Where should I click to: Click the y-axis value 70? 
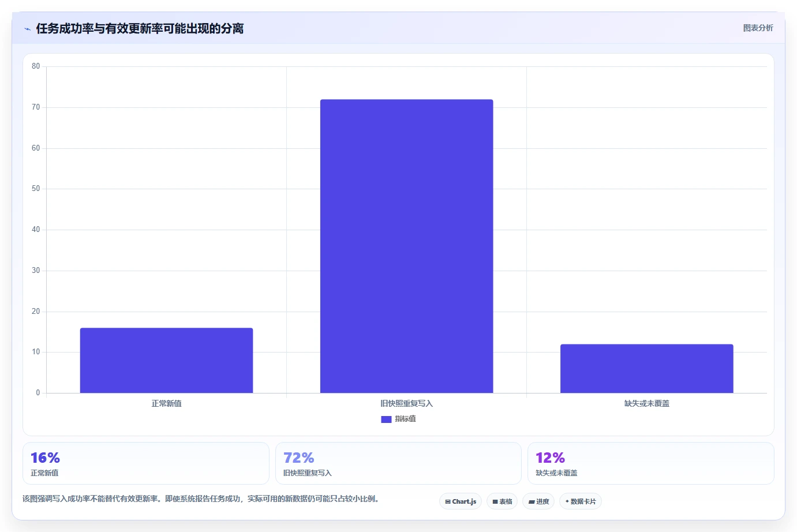(36, 107)
